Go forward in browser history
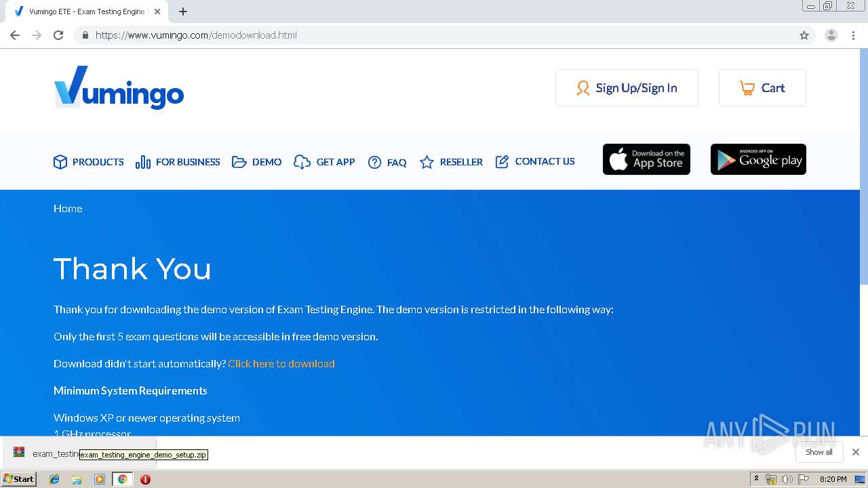Viewport: 868px width, 488px height. pyautogui.click(x=37, y=35)
